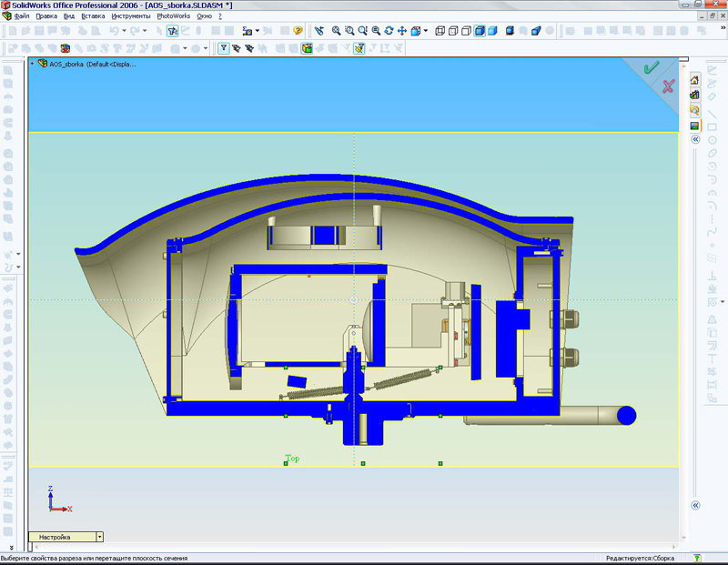Image resolution: width=728 pixels, height=565 pixels.
Task: Click Previous View icon
Action: click(319, 31)
